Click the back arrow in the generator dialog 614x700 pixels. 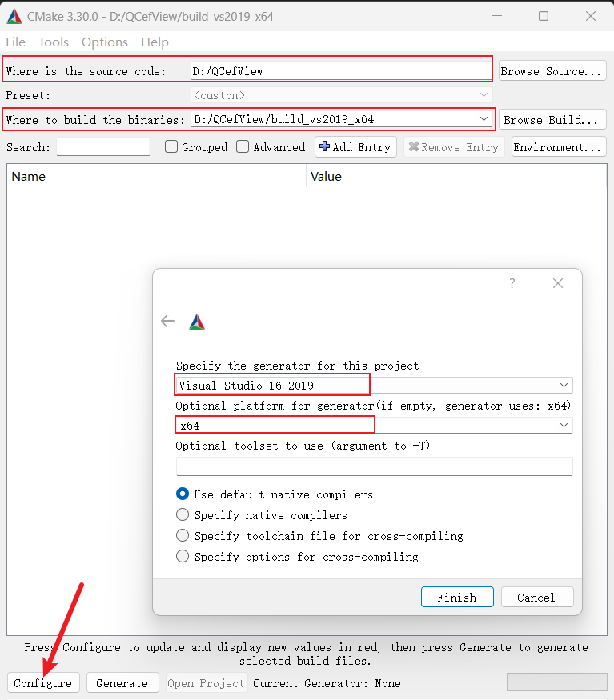click(x=167, y=321)
